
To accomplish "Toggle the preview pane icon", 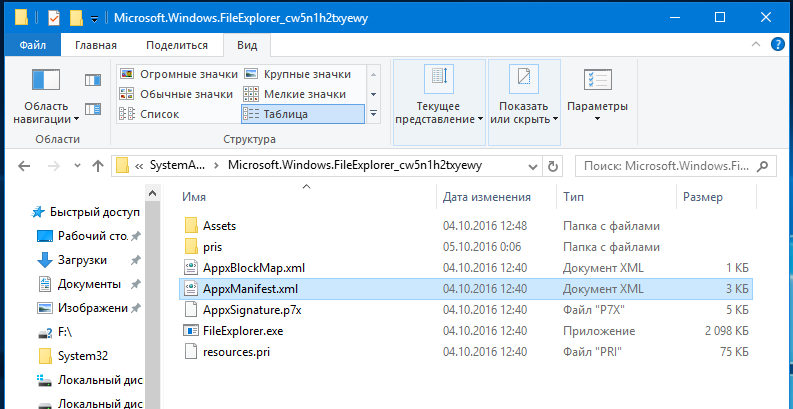I will click(93, 80).
